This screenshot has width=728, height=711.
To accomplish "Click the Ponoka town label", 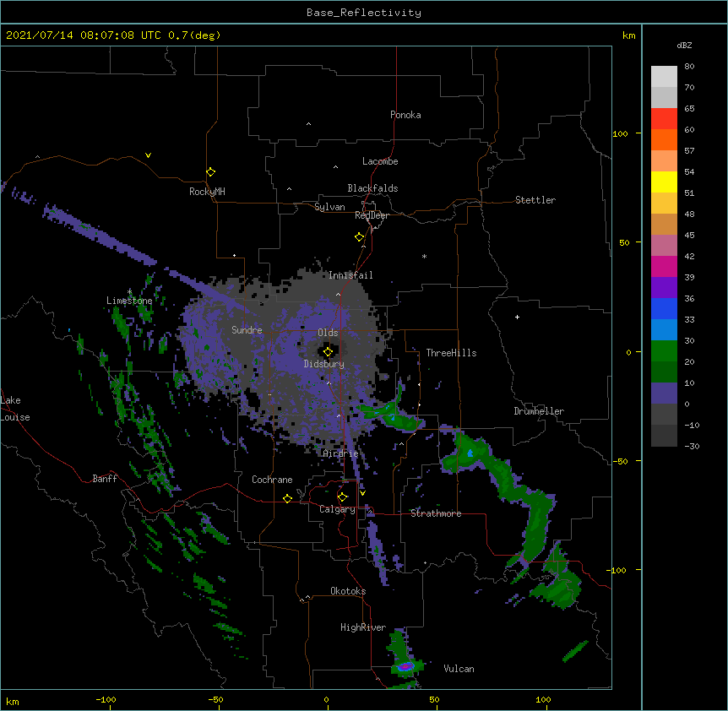I will [x=405, y=115].
